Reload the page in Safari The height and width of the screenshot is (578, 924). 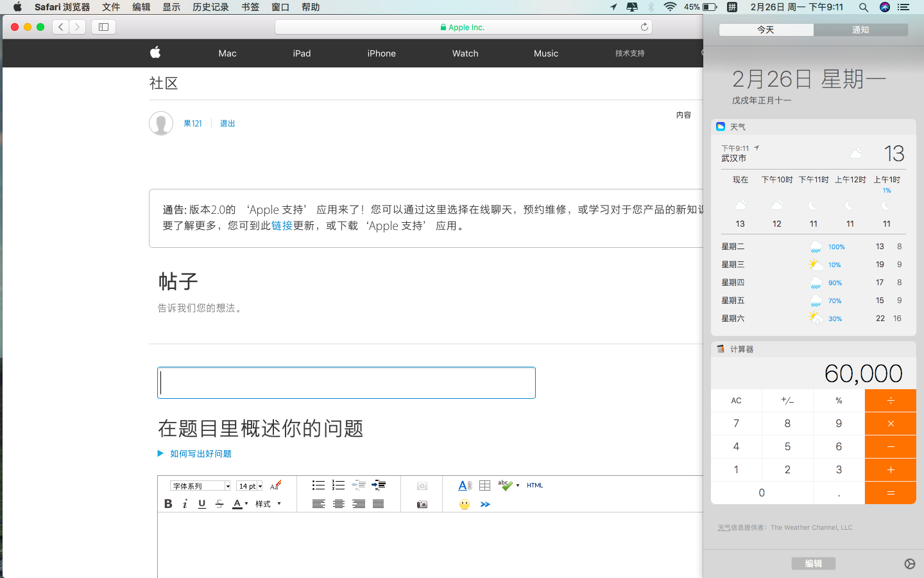tap(644, 27)
